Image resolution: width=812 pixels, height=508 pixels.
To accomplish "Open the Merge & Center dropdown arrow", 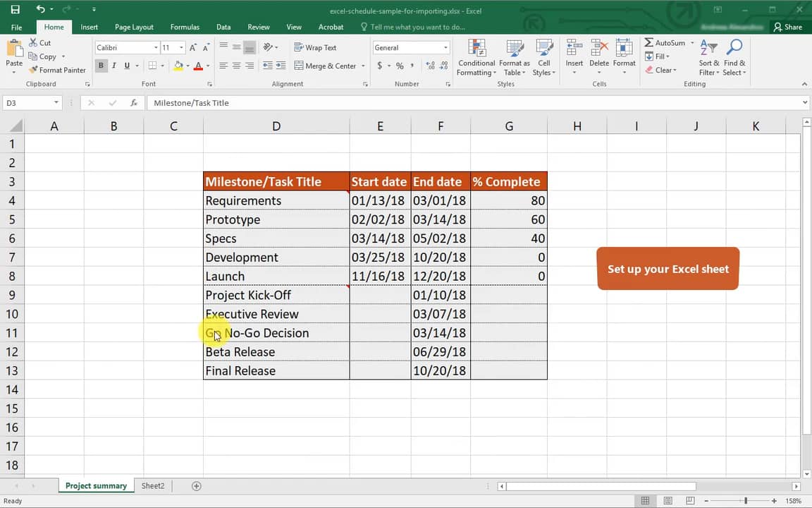I will click(363, 66).
